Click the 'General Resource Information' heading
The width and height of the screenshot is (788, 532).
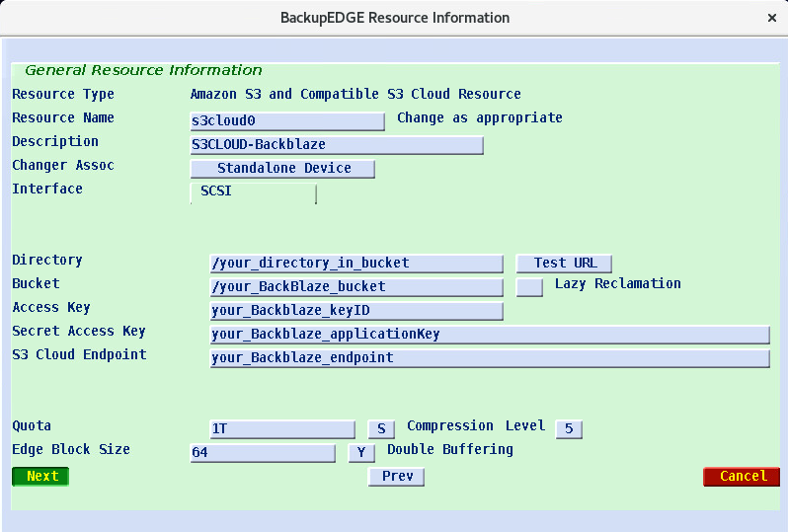tap(143, 70)
